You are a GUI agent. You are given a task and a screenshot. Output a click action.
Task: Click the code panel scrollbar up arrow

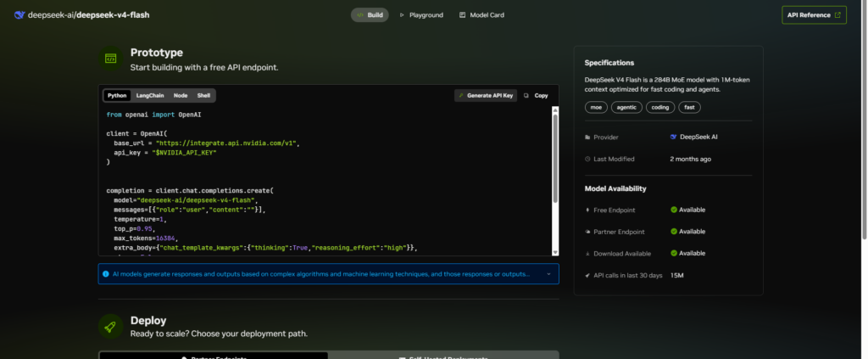tap(555, 109)
